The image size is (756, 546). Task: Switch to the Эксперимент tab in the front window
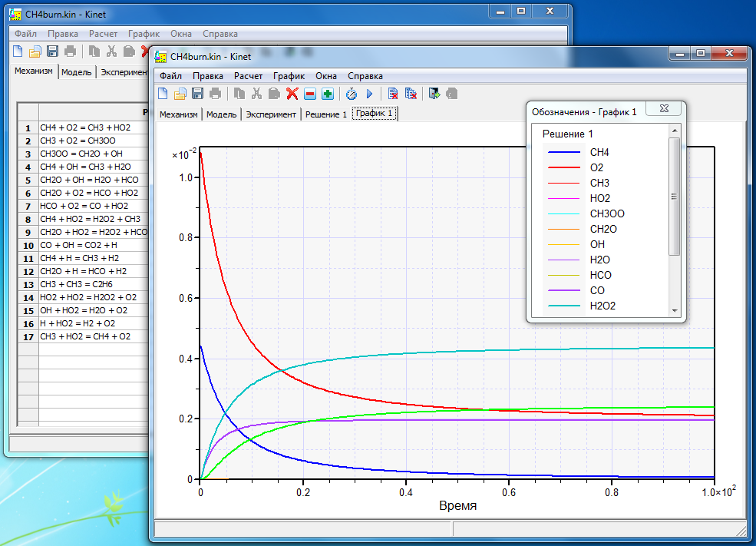(x=271, y=114)
